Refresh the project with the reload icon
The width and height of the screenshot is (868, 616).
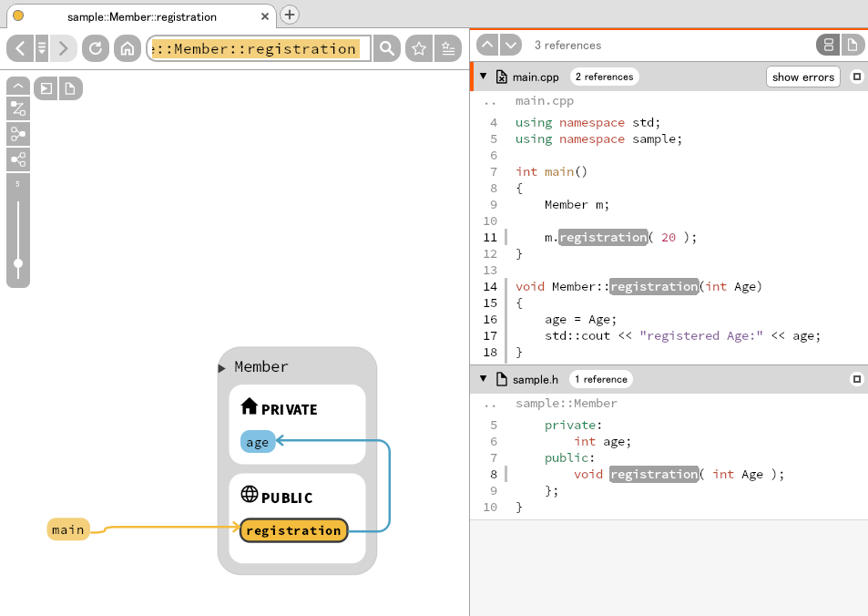tap(95, 49)
